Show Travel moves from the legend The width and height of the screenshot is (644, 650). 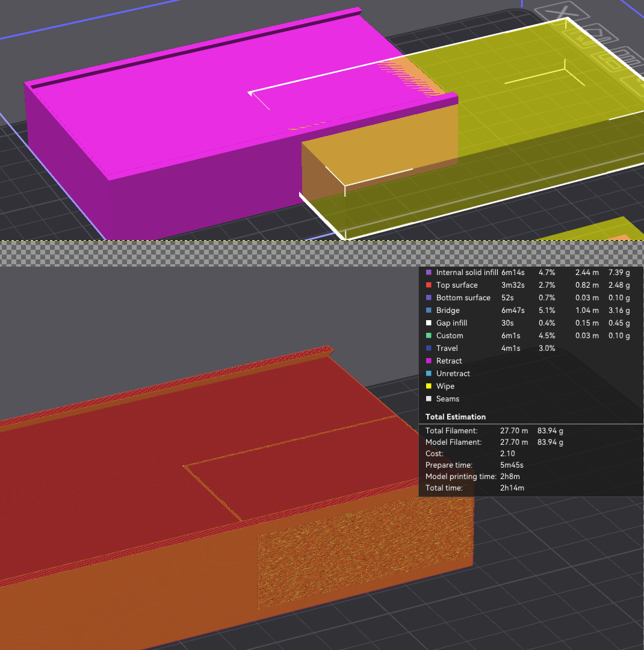tap(447, 348)
